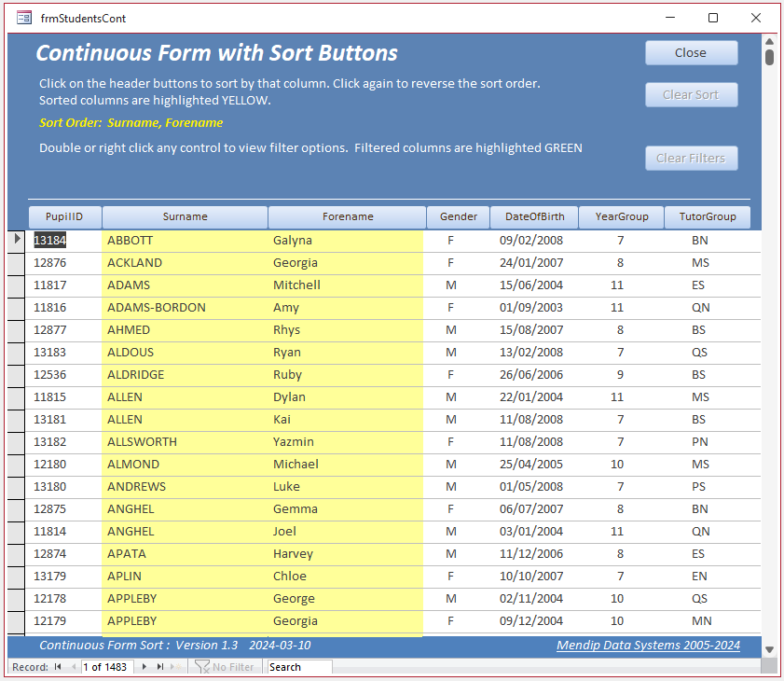Maximize the frmStudentsCont window

coord(713,18)
